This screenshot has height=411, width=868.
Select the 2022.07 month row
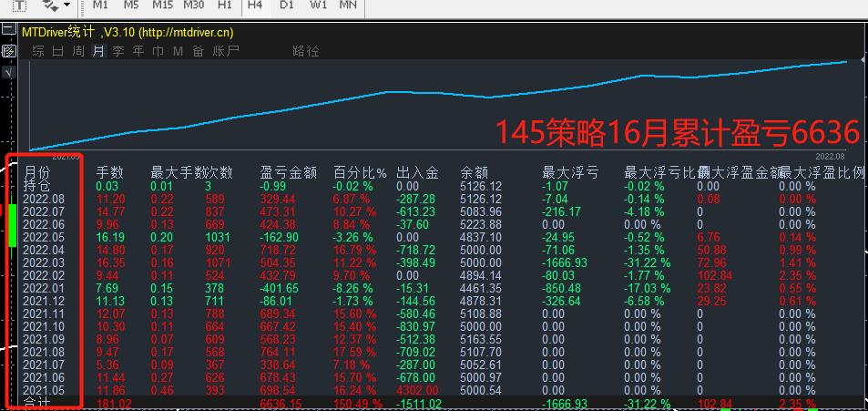[x=44, y=211]
